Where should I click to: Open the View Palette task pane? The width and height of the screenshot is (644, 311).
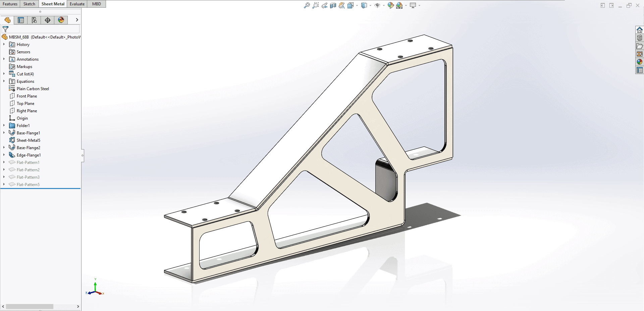coord(640,54)
